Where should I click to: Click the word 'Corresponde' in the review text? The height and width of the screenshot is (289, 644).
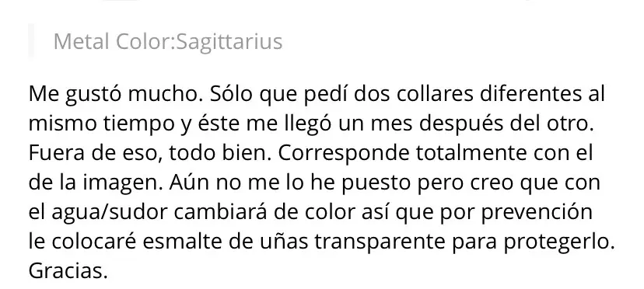pyautogui.click(x=344, y=153)
